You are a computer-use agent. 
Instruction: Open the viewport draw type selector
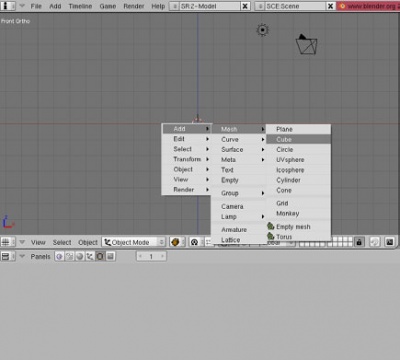click(x=177, y=242)
